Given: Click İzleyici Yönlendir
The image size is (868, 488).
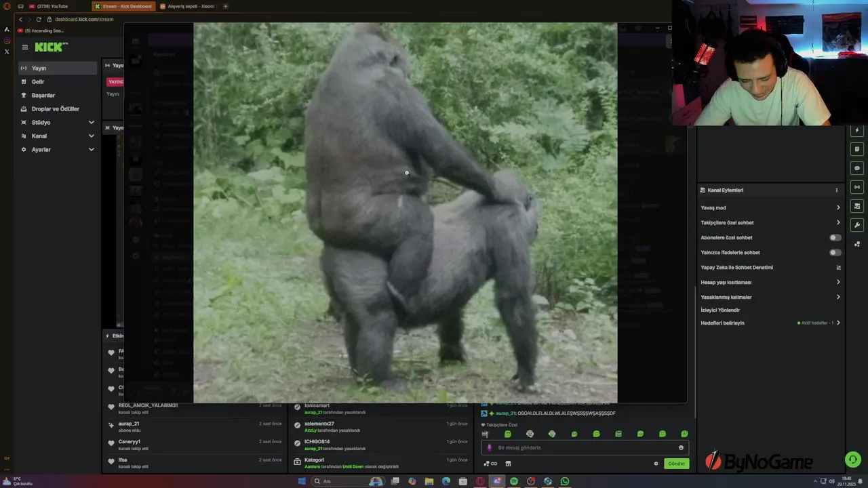Looking at the screenshot, I should click(x=720, y=310).
